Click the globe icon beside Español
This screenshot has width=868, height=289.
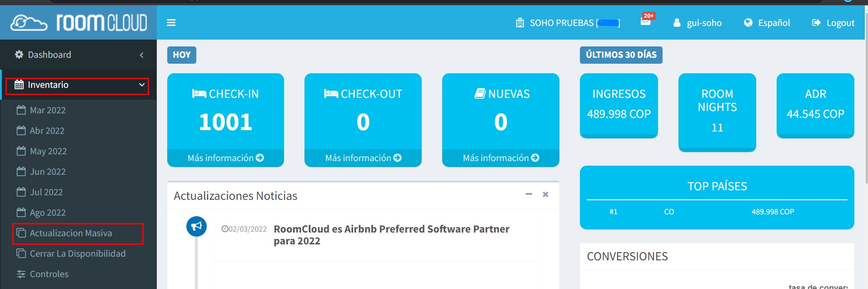(748, 23)
